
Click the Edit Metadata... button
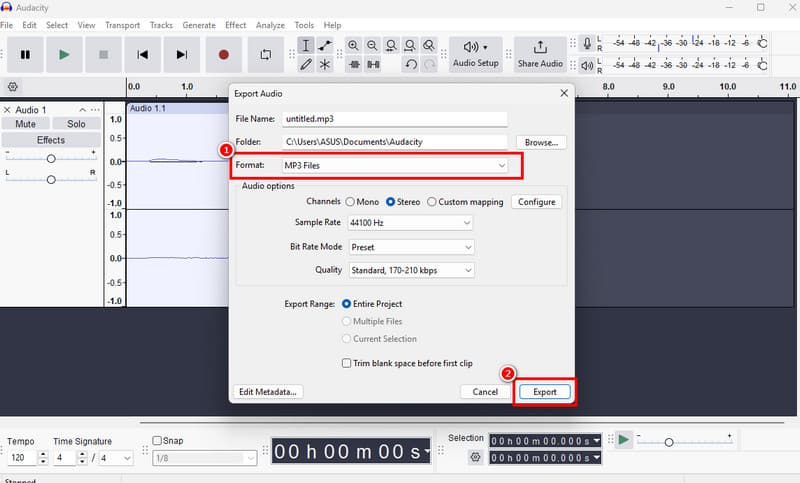tap(268, 392)
